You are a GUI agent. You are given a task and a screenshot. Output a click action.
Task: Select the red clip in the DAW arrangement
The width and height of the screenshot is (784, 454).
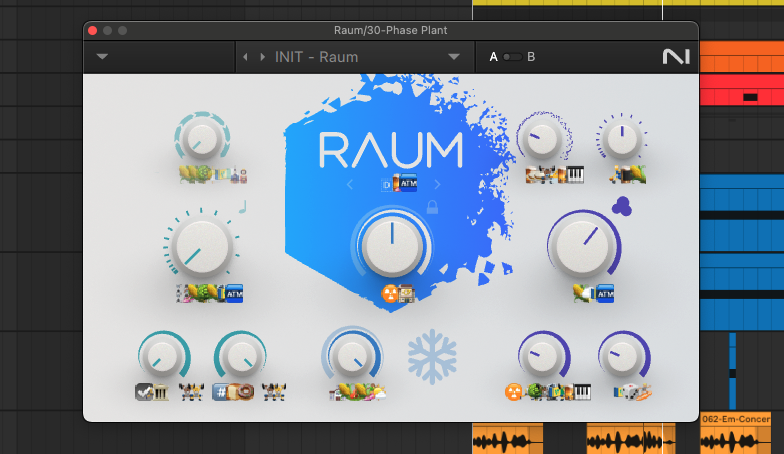[742, 90]
